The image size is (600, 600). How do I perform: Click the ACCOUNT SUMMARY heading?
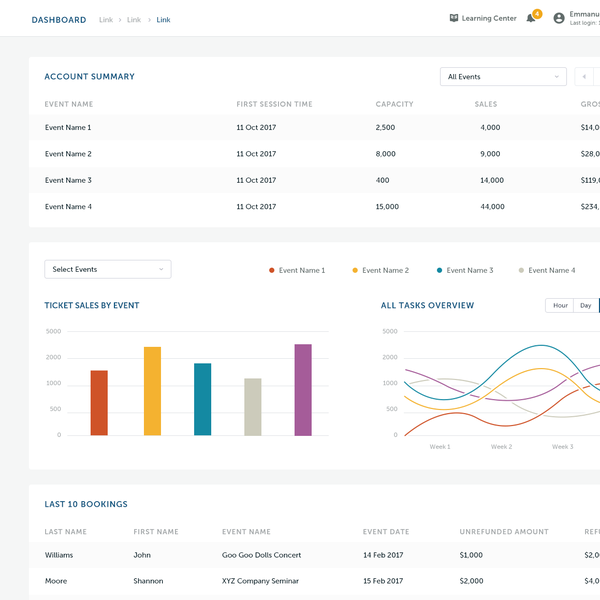90,77
